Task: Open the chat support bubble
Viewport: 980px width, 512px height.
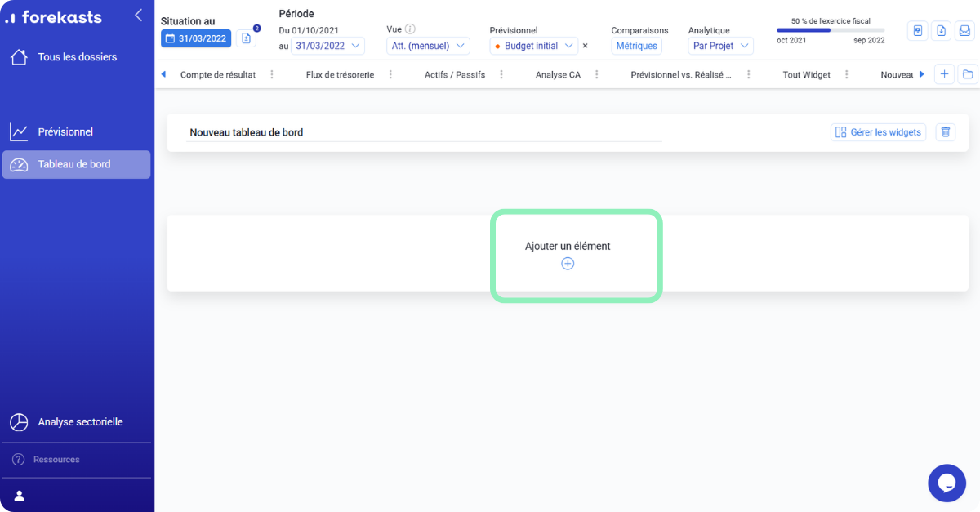Action: tap(947, 483)
